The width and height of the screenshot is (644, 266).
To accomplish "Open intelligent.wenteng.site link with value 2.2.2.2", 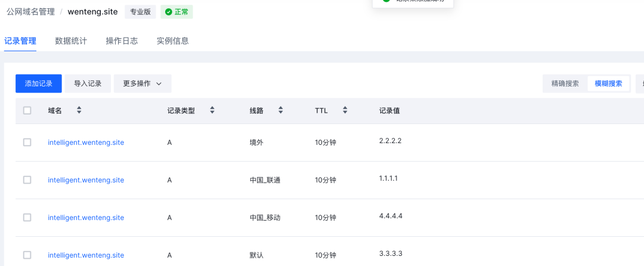I will pyautogui.click(x=86, y=143).
